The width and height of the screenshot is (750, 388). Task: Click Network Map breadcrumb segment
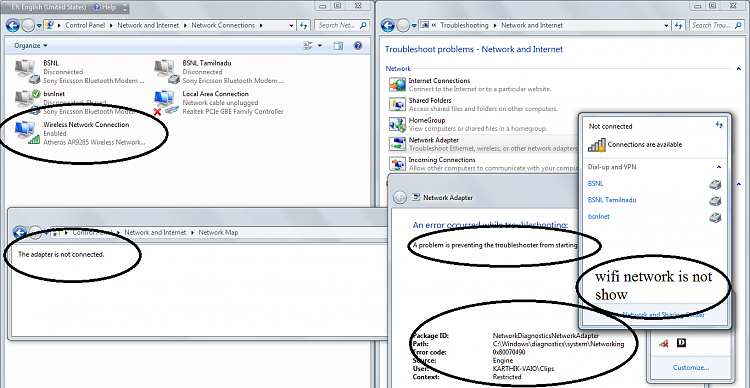pos(218,233)
